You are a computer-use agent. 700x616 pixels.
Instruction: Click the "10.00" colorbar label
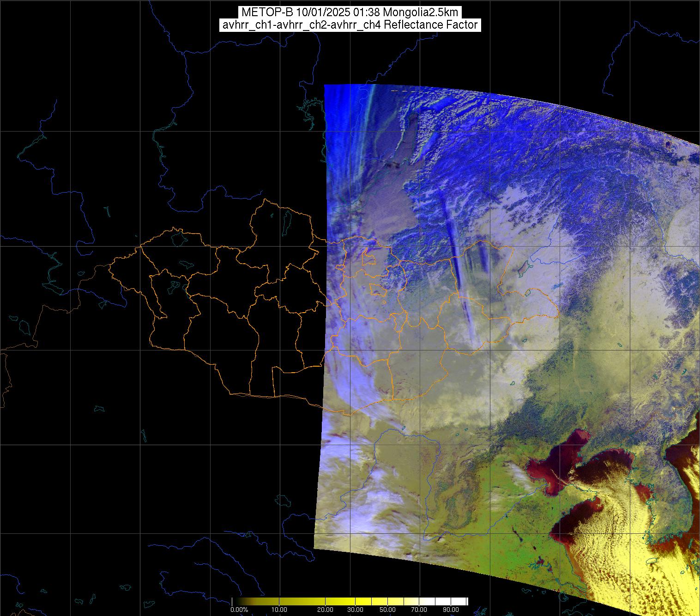[x=279, y=610]
